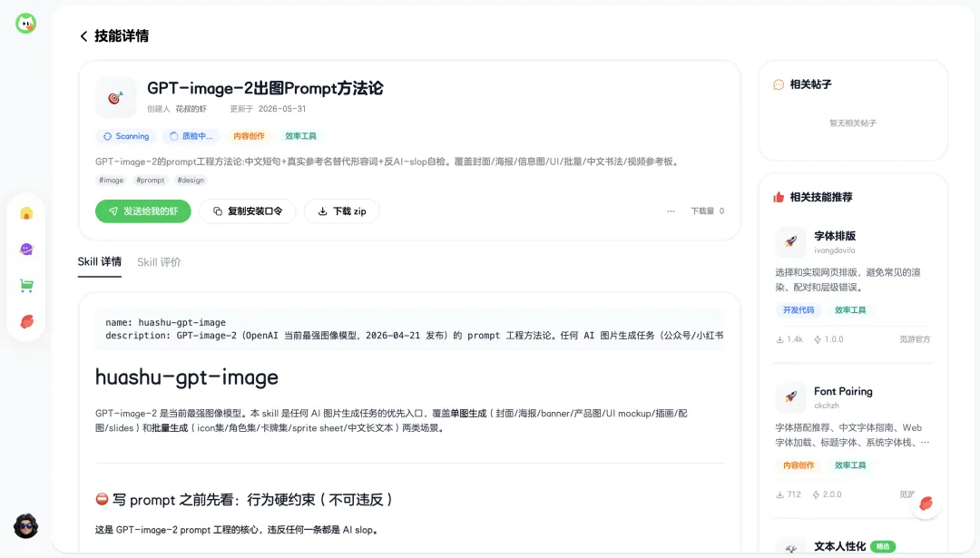Open the green owl app logo

pyautogui.click(x=25, y=24)
